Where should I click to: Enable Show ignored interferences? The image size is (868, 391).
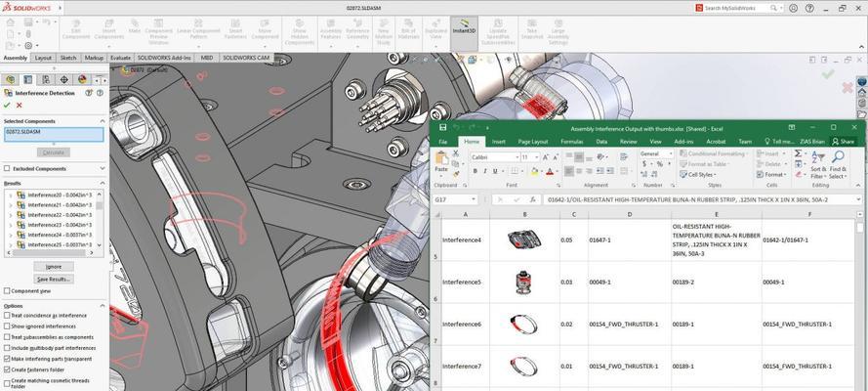point(7,326)
